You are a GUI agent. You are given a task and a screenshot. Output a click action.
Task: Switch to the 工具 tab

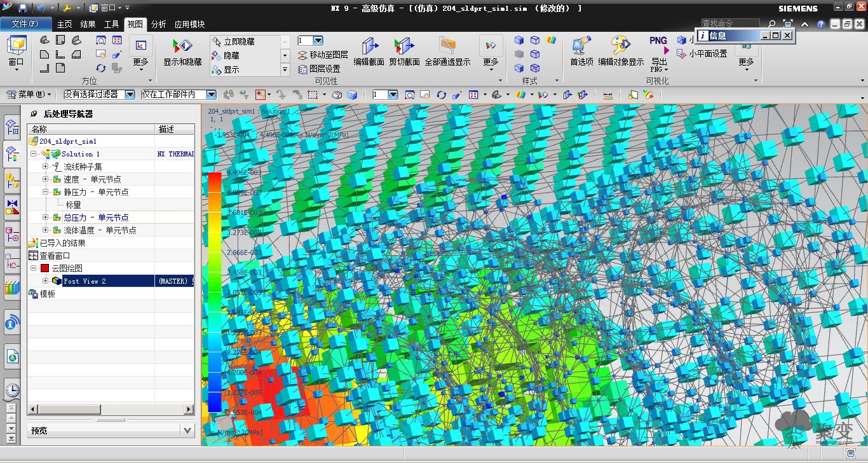pyautogui.click(x=112, y=25)
